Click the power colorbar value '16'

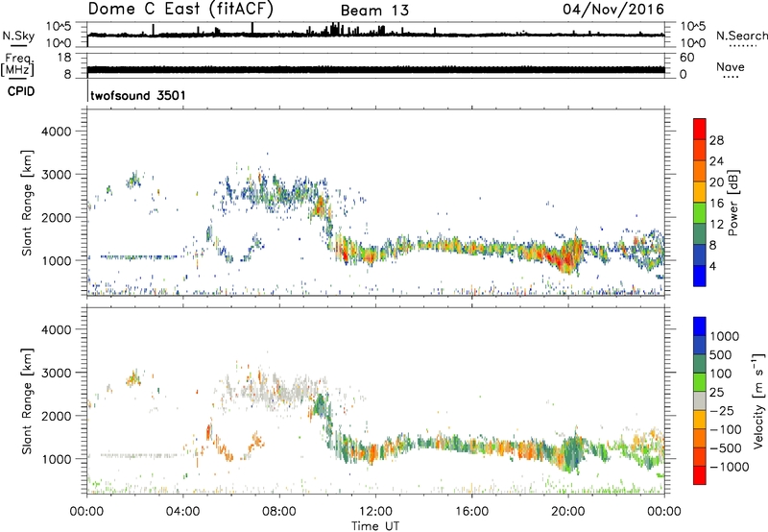click(716, 204)
